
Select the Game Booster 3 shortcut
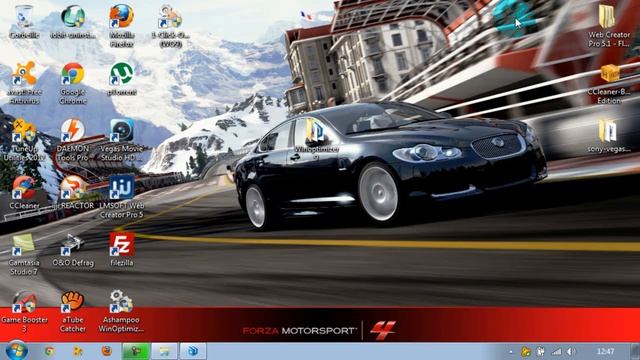(x=24, y=311)
